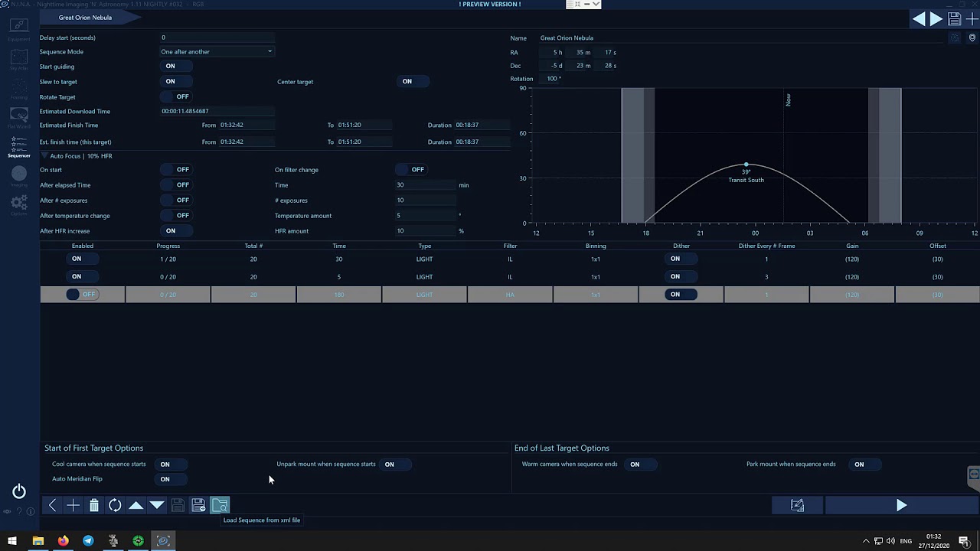Viewport: 980px width, 551px height.
Task: Go to previous target with left arrow
Action: tap(919, 19)
